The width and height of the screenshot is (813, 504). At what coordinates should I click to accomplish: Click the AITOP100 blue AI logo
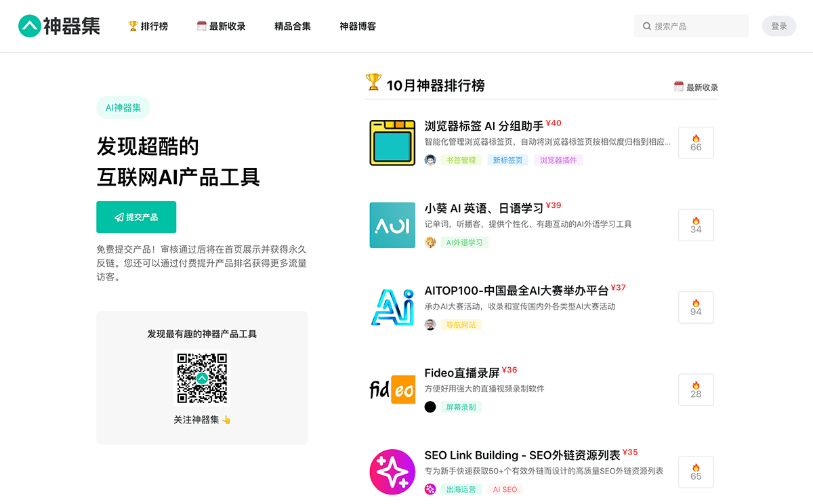pyautogui.click(x=392, y=307)
